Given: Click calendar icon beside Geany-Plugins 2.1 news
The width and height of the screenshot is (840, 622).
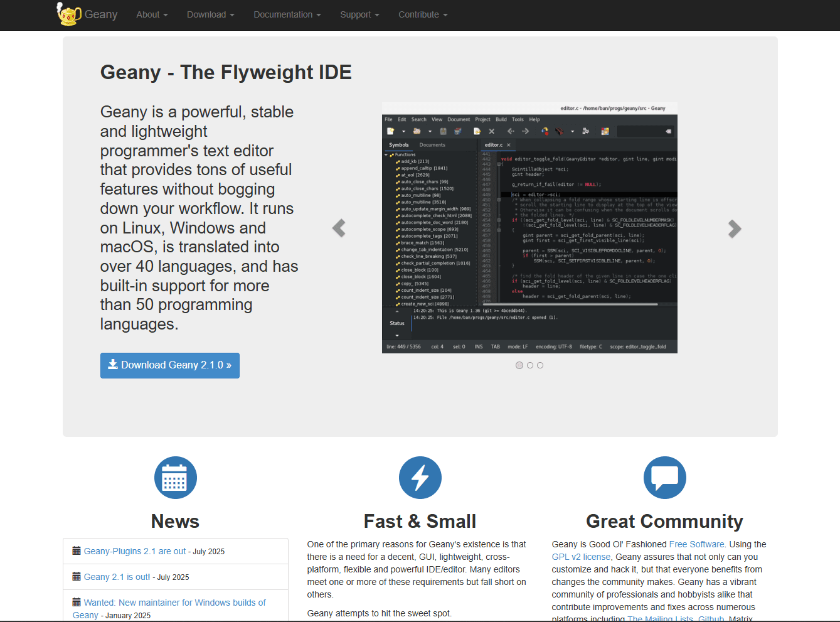Looking at the screenshot, I should pos(77,550).
